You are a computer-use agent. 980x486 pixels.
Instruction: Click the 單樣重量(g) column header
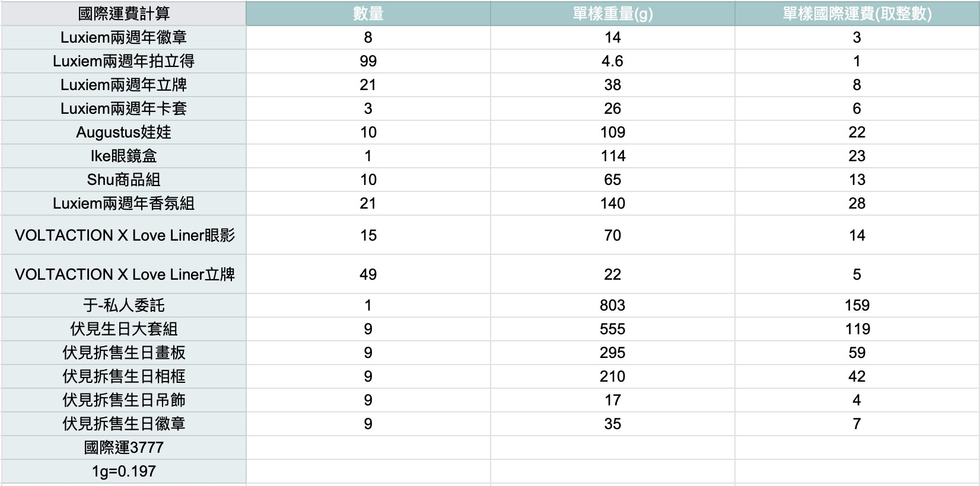coord(612,14)
